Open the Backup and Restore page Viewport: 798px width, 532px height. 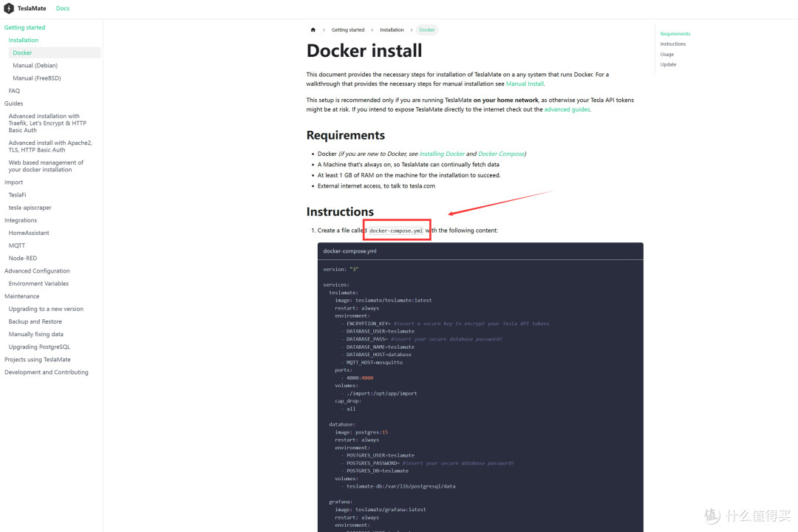(x=36, y=321)
